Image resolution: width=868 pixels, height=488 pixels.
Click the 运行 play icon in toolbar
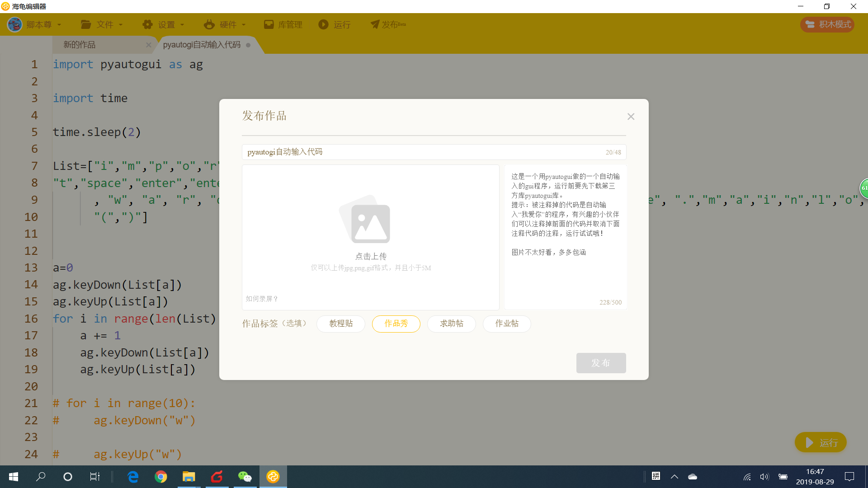pos(323,24)
